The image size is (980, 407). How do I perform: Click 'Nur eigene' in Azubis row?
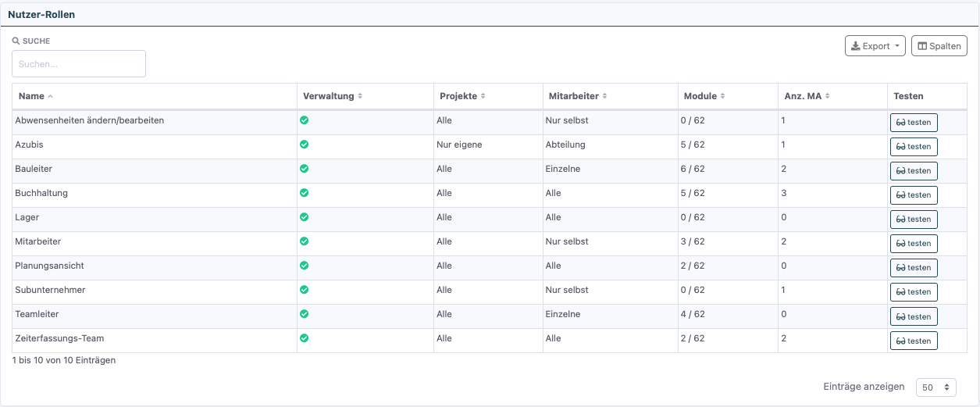coord(459,145)
